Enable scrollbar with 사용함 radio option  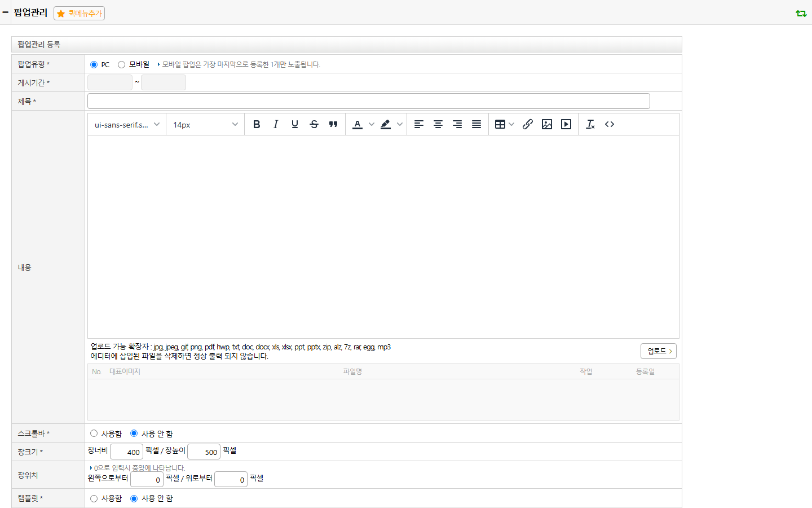(x=94, y=433)
